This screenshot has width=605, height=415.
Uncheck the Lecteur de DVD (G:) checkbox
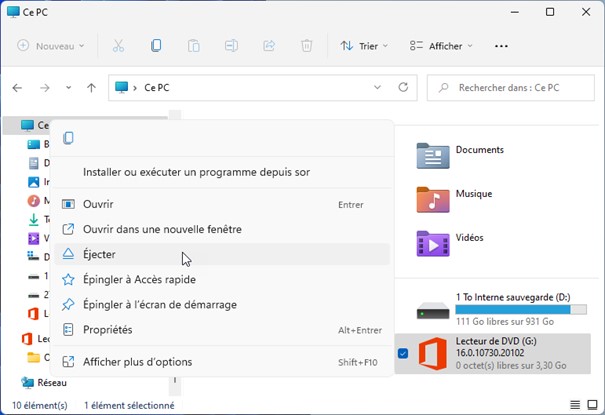pos(402,353)
